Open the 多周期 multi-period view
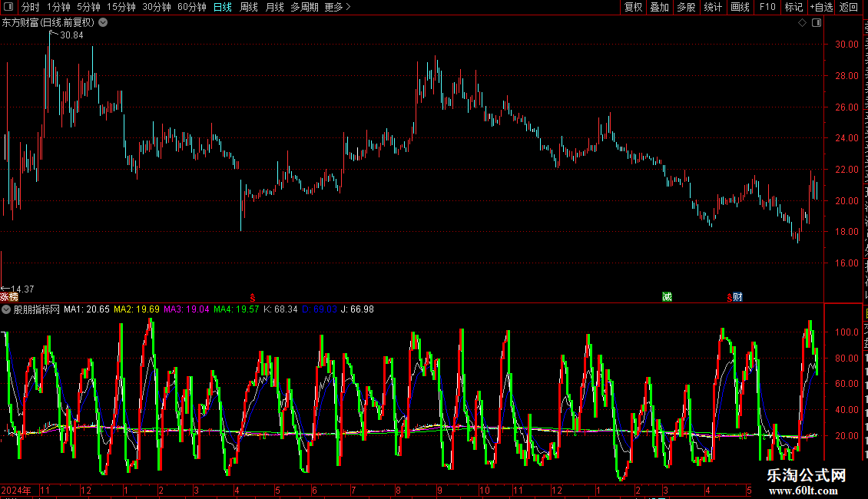Viewport: 868px width, 499px height. pyautogui.click(x=304, y=7)
